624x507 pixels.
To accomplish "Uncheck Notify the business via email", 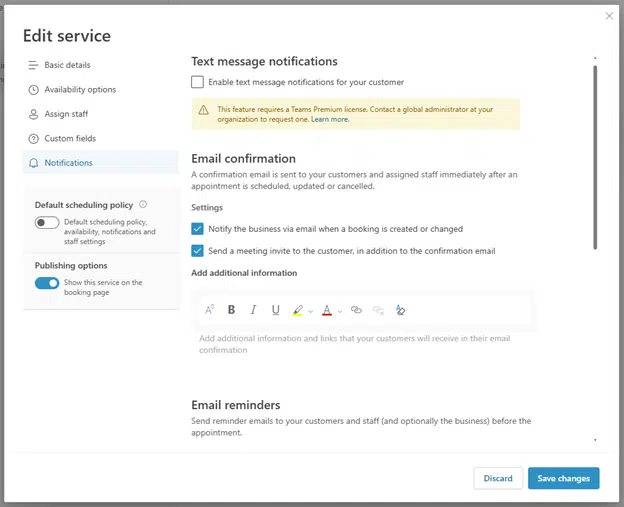I will click(x=197, y=229).
